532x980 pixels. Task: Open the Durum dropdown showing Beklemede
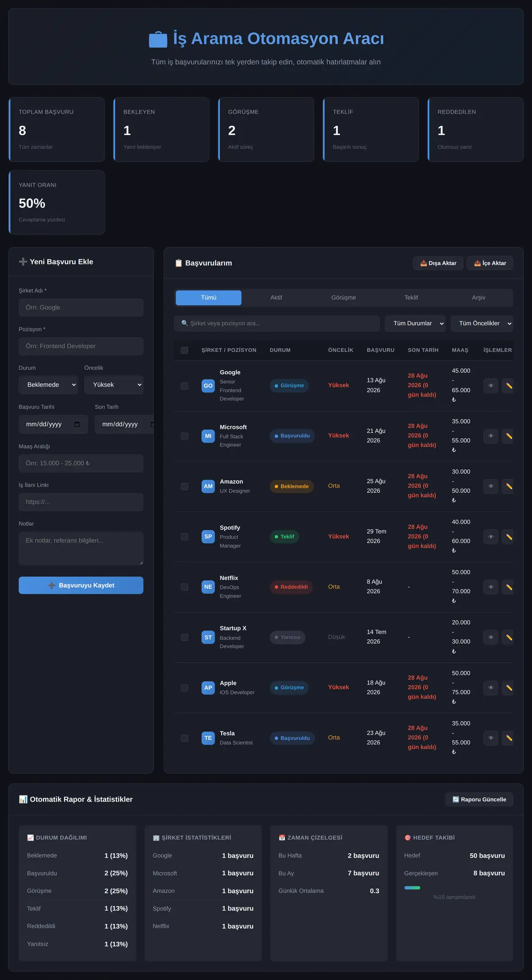48,385
